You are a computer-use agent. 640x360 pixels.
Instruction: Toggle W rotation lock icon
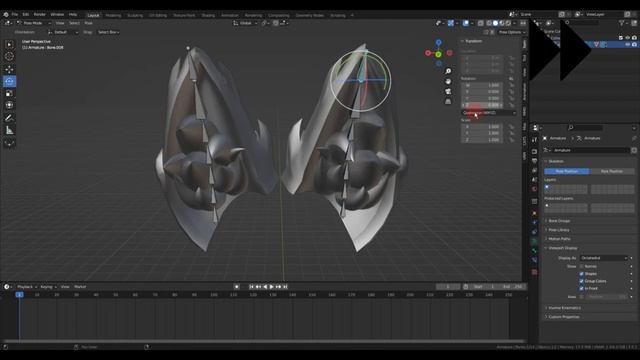(x=511, y=85)
